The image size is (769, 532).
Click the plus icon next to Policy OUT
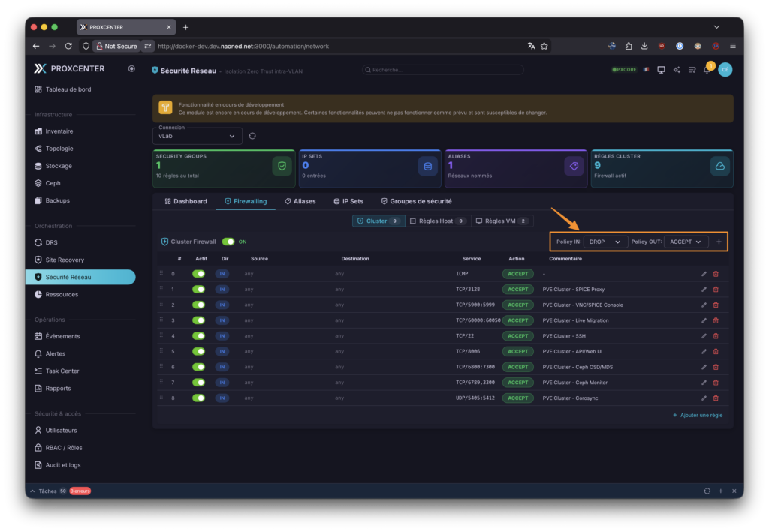pyautogui.click(x=719, y=242)
